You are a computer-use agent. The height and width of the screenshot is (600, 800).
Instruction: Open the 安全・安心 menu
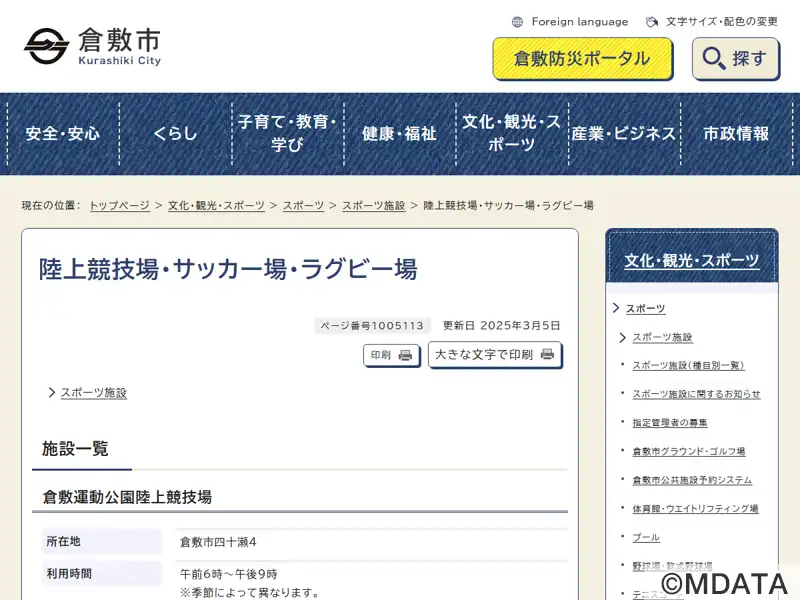click(x=62, y=133)
